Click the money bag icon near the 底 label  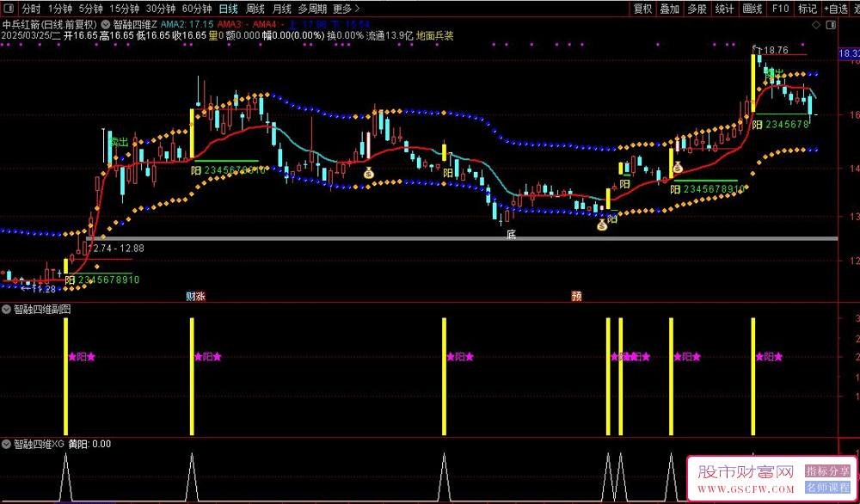click(x=602, y=224)
